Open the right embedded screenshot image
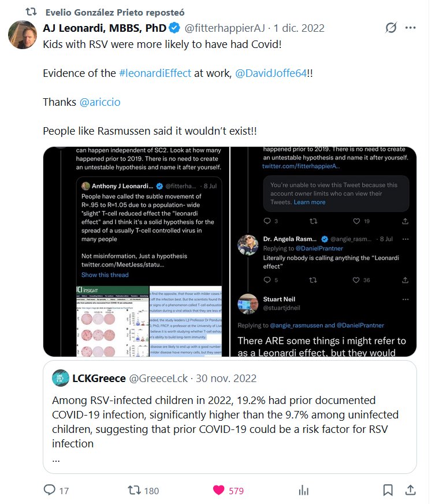 [x=323, y=251]
